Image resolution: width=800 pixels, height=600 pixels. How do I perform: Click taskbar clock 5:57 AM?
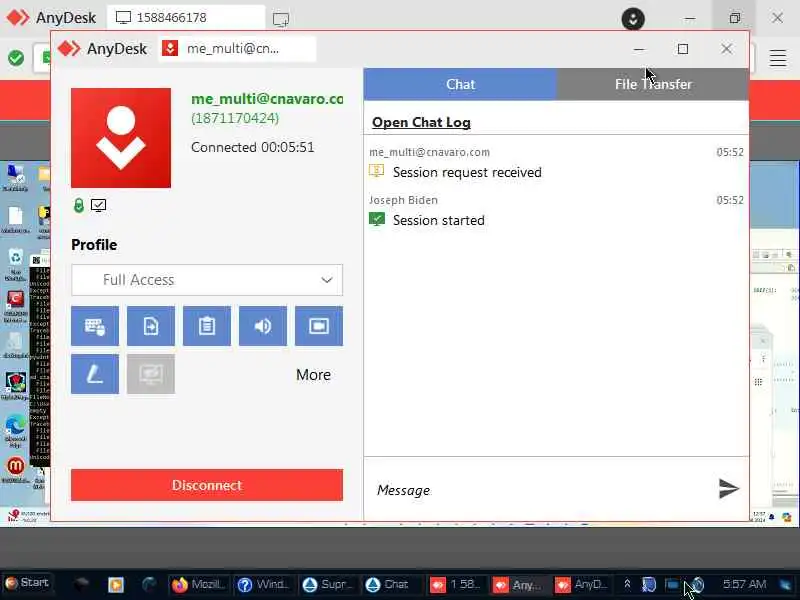pos(744,584)
